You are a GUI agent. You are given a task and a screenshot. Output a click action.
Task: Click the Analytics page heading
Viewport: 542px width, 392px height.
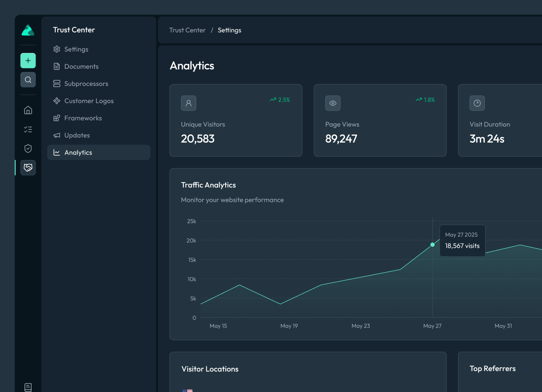click(x=192, y=66)
